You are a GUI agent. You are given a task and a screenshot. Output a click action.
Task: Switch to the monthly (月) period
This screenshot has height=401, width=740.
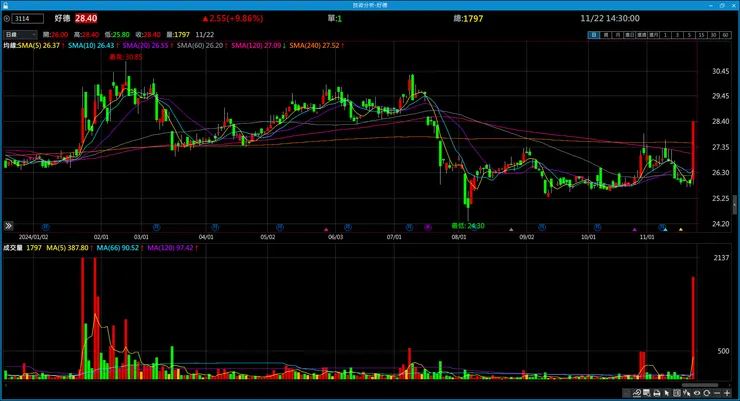pos(617,35)
